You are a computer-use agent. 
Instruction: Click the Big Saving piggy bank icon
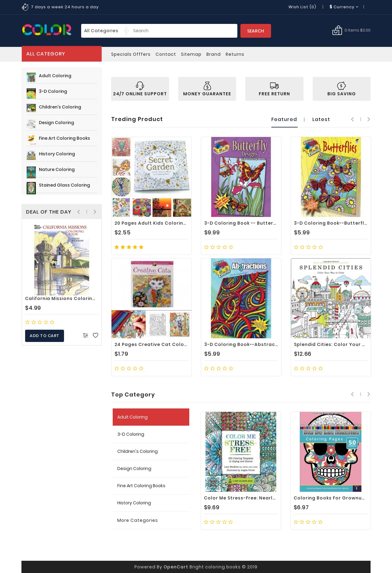pyautogui.click(x=341, y=85)
